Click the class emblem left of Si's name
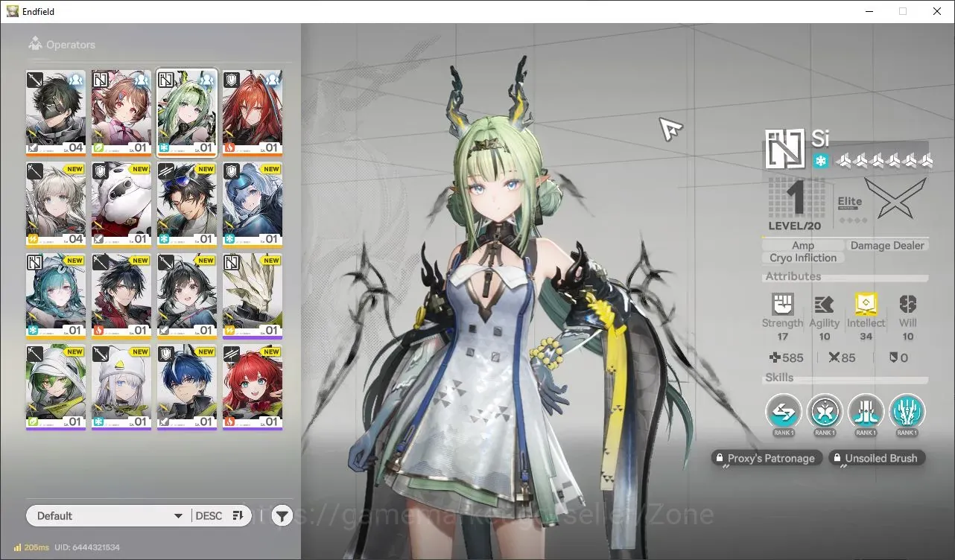 coord(785,149)
